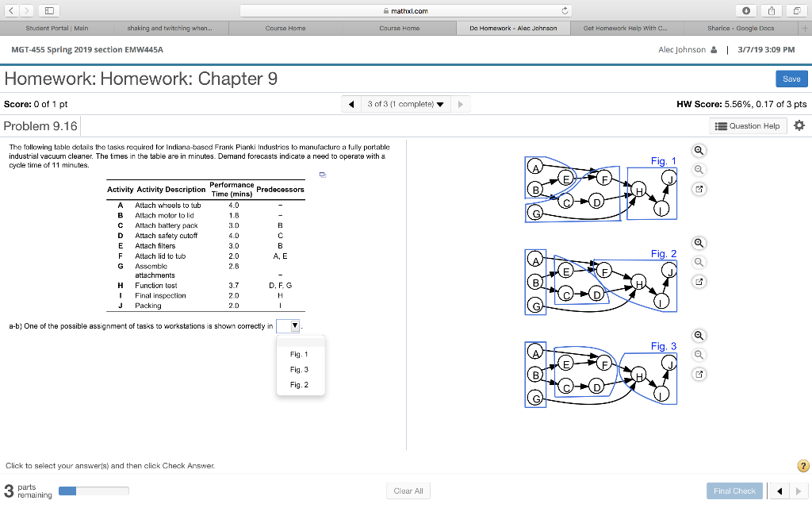Image resolution: width=812 pixels, height=508 pixels.
Task: Select Fig. 1 from the answer dropdown list
Action: coord(300,354)
